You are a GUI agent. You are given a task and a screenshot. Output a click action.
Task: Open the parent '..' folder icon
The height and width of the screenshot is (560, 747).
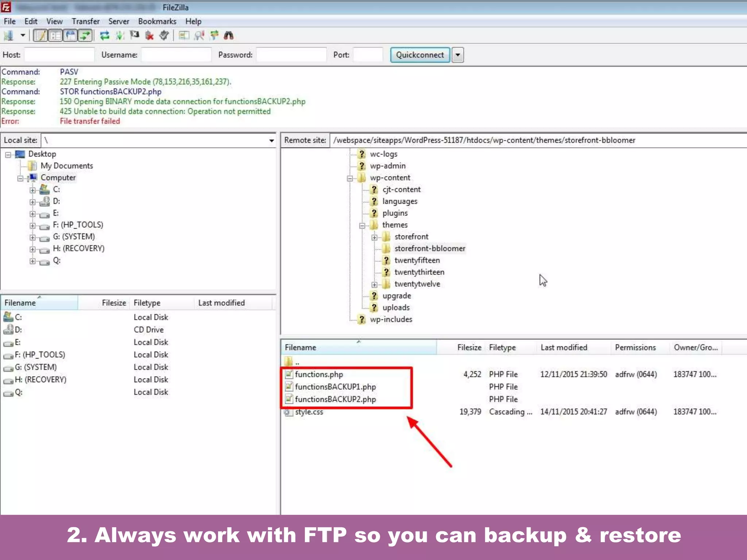pos(289,361)
